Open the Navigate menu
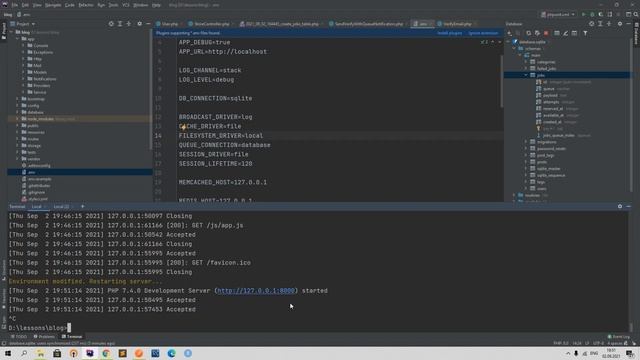Screen dimensions: 640x360 53,5
